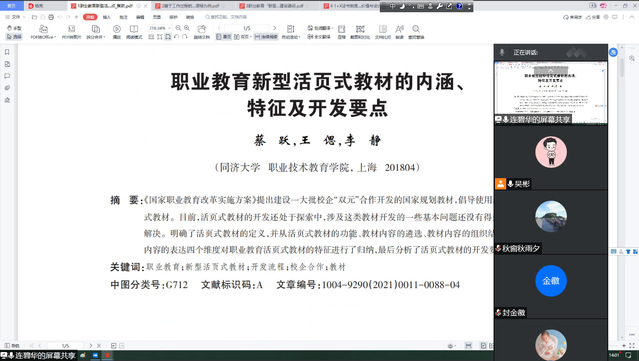
Task: Select the hand tool in toolbar
Action: pyautogui.click(x=14, y=28)
